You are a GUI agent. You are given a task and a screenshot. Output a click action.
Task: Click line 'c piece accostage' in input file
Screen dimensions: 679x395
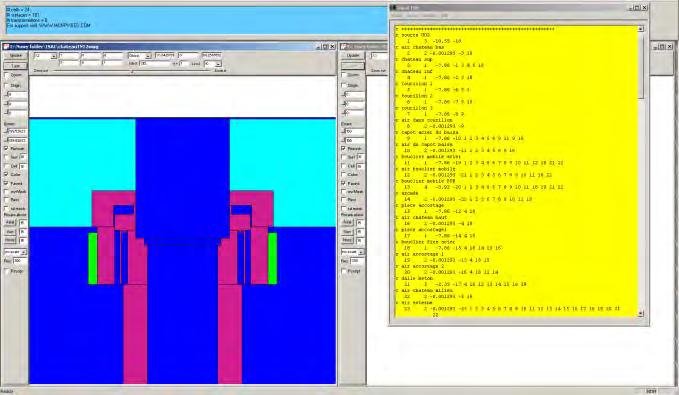420,205
